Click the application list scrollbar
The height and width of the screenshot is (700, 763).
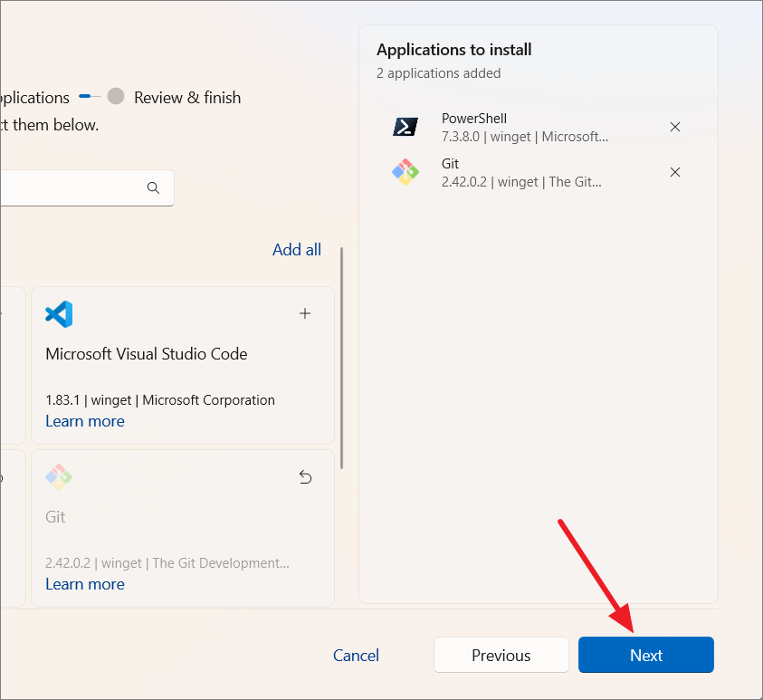click(341, 359)
